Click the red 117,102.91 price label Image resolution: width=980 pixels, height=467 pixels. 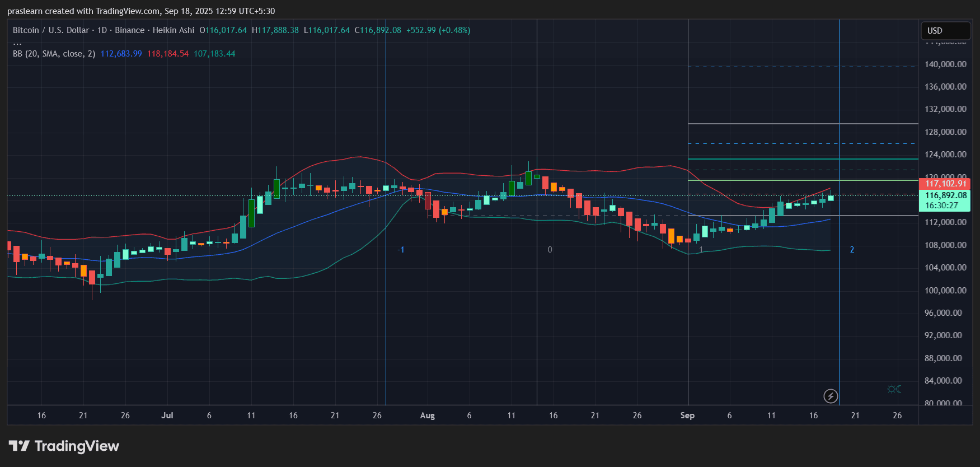point(945,184)
